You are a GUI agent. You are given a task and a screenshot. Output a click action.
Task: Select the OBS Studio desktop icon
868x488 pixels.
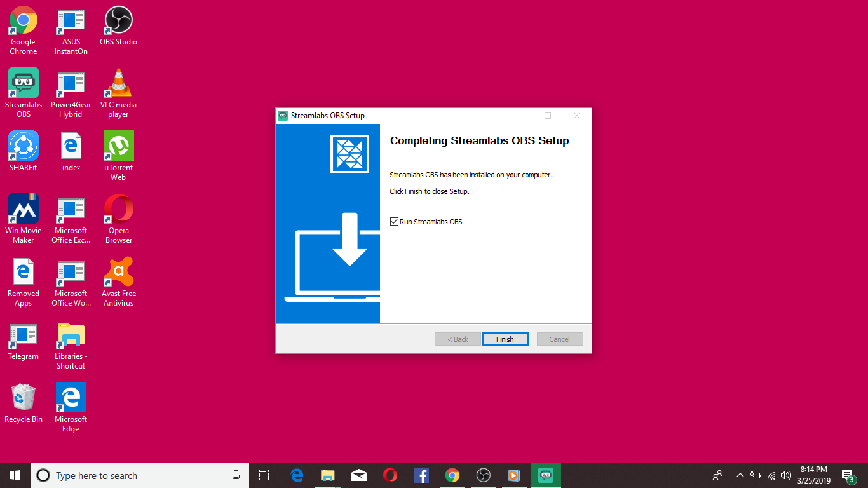tap(118, 26)
